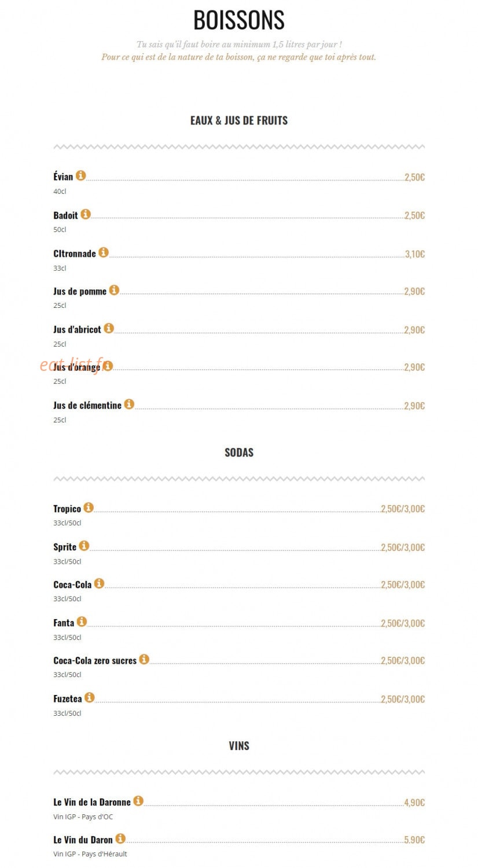
Task: Show info for Fuzetea
Action: [89, 697]
